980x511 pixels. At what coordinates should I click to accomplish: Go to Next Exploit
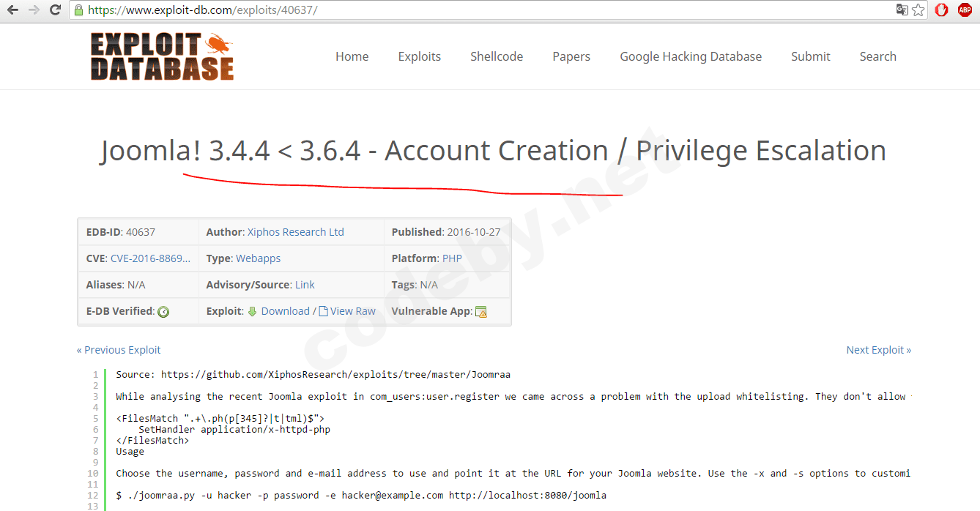click(879, 350)
